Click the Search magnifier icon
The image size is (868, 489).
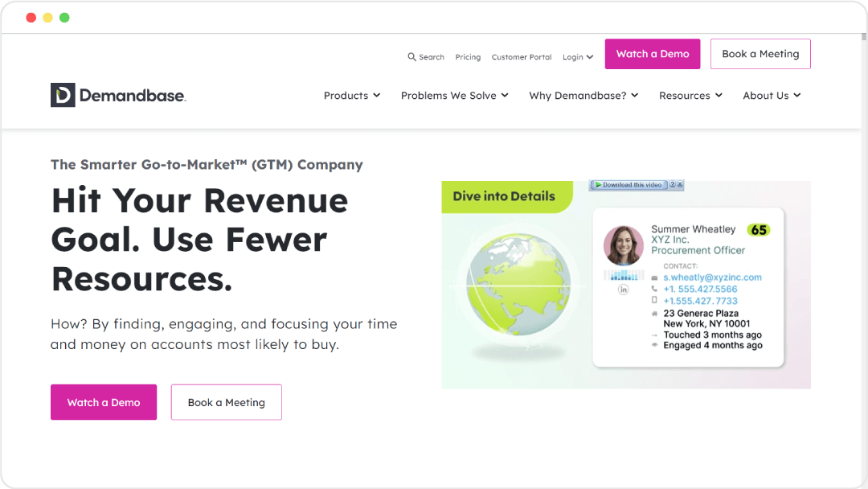pyautogui.click(x=412, y=56)
